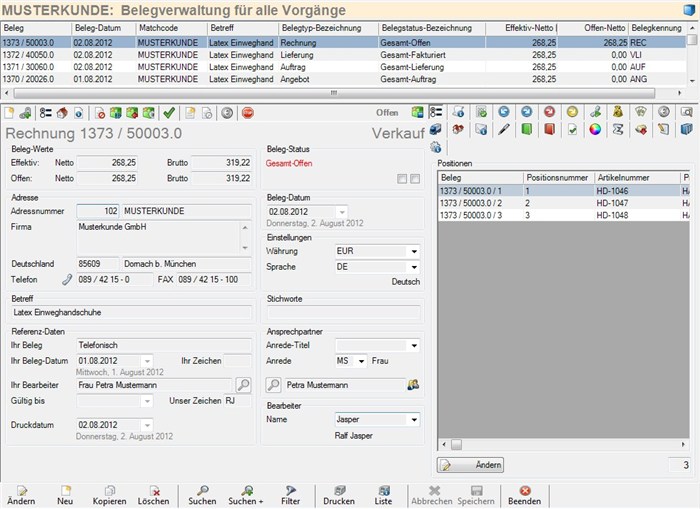The height and width of the screenshot is (509, 700).
Task: Tick the first checkbox in Beleg-Status box
Action: pyautogui.click(x=402, y=179)
